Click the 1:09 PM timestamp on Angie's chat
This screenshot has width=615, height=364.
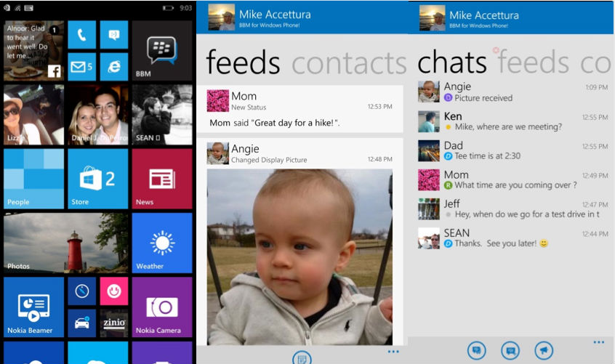pos(597,87)
